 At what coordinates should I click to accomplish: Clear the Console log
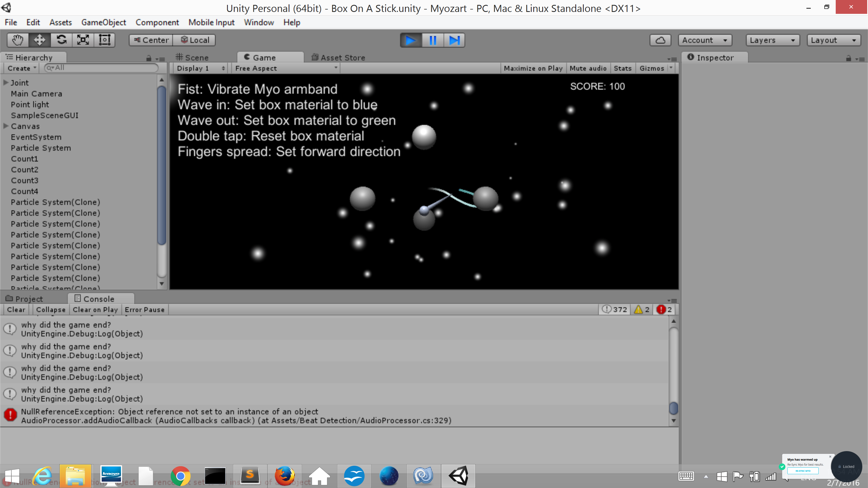point(16,310)
